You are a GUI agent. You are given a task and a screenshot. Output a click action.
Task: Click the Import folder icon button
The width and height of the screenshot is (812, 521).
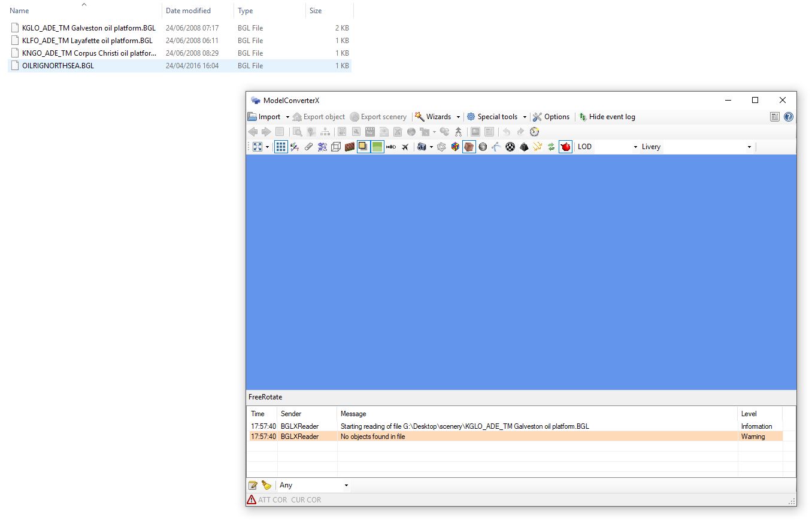[253, 117]
